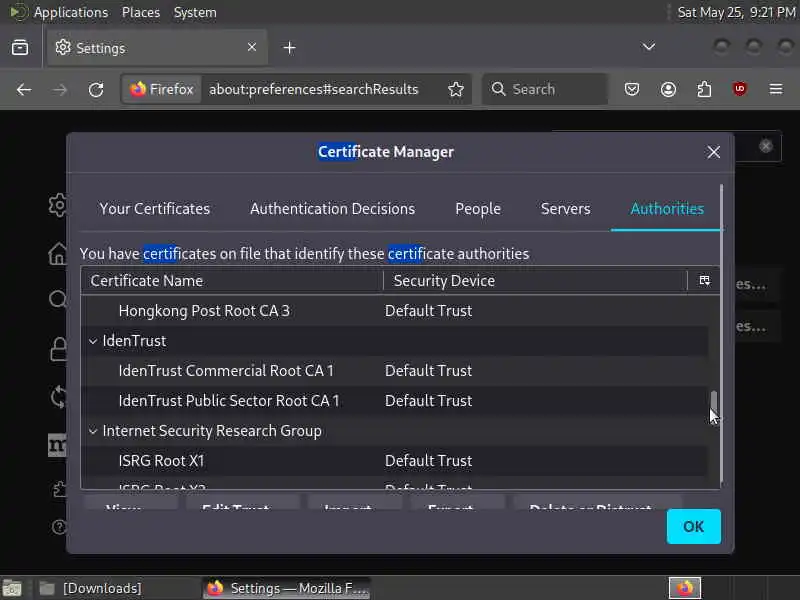Viewport: 800px width, 600px height.
Task: Click the Settings tab gear icon
Action: coord(63,47)
